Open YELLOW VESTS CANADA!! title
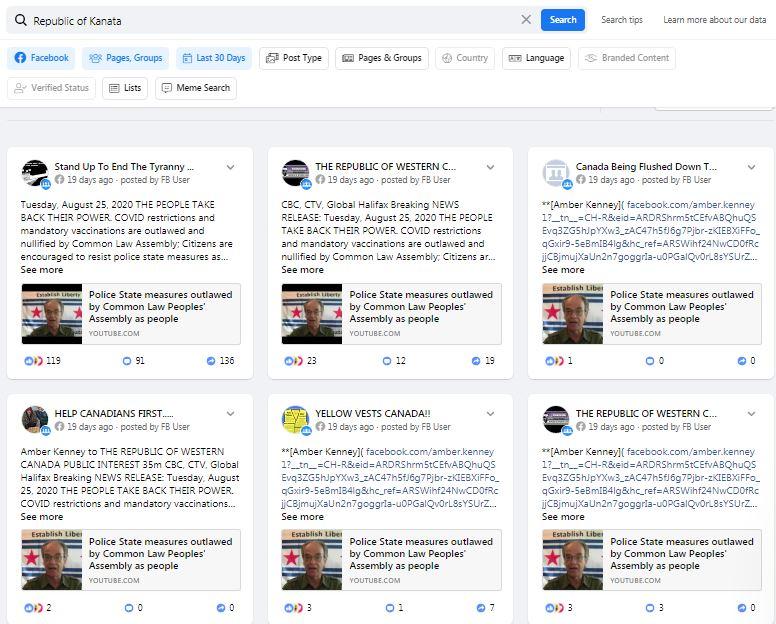This screenshot has height=624, width=776. 373,414
